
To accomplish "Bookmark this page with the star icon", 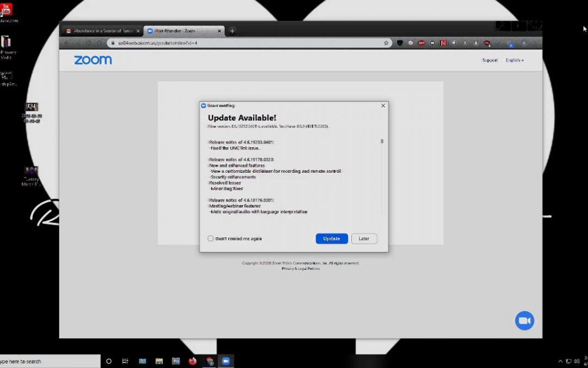I will tap(386, 43).
